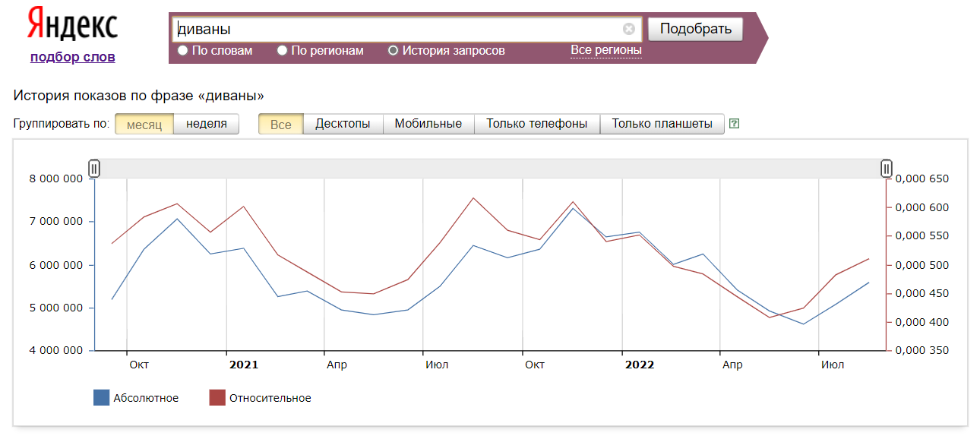Click the «0,000 450» right axis value

pyautogui.click(x=922, y=294)
